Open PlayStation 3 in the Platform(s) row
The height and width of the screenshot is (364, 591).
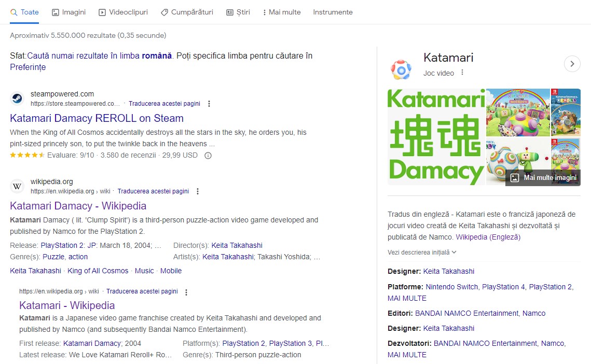(290, 343)
